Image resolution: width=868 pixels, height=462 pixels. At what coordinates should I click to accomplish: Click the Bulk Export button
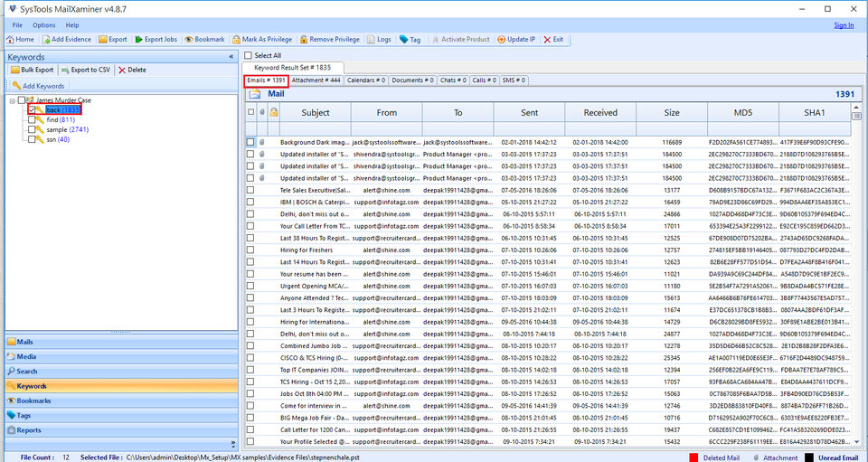(x=33, y=70)
